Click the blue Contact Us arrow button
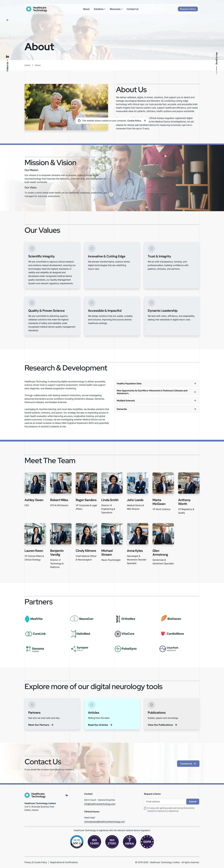Viewport: 224px width, 868px height. 188,763
